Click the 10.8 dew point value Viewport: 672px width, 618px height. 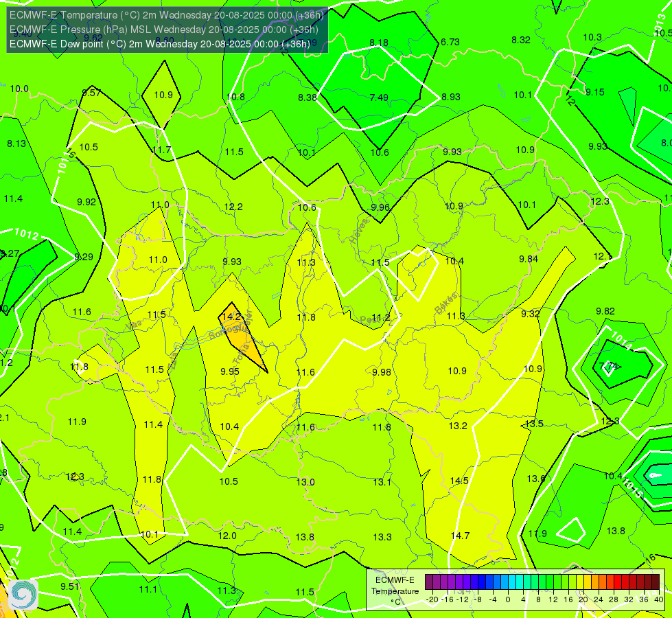(235, 97)
